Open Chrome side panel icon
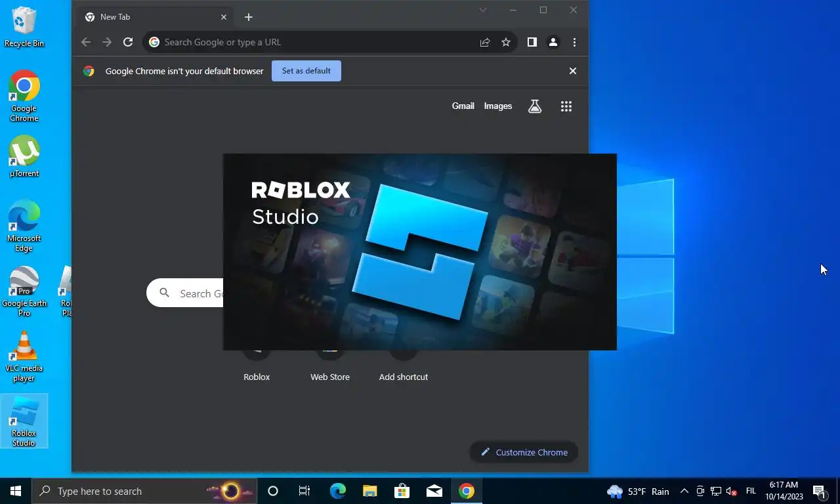 (532, 42)
